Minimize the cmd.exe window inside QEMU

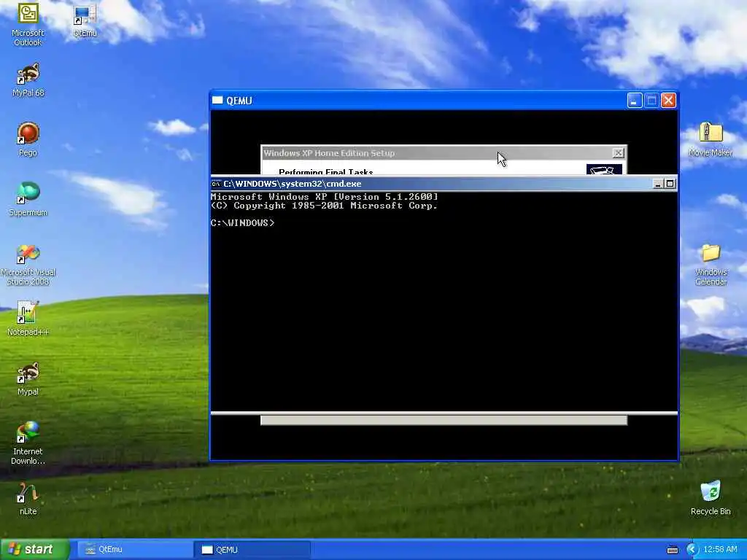(657, 184)
